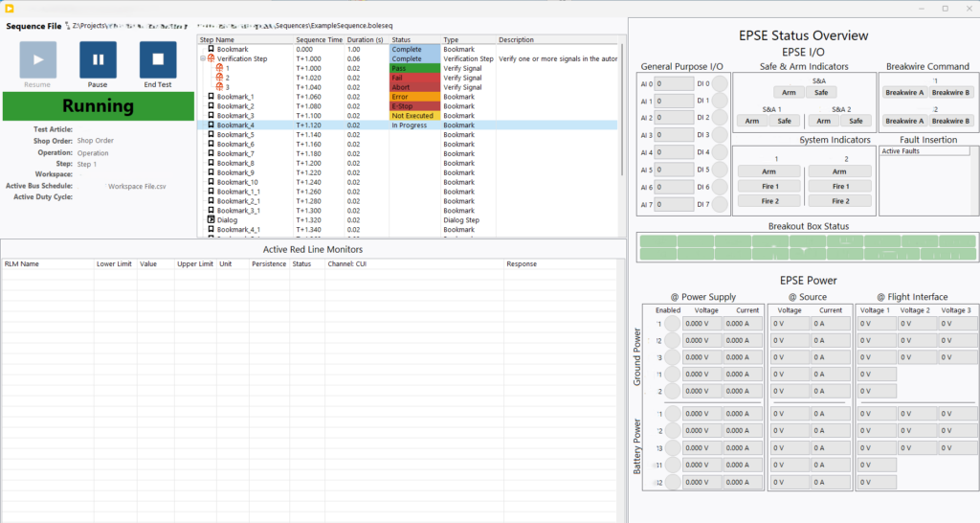Click the bookmark icon for Bookmark_8
This screenshot has width=980, height=523.
212,163
